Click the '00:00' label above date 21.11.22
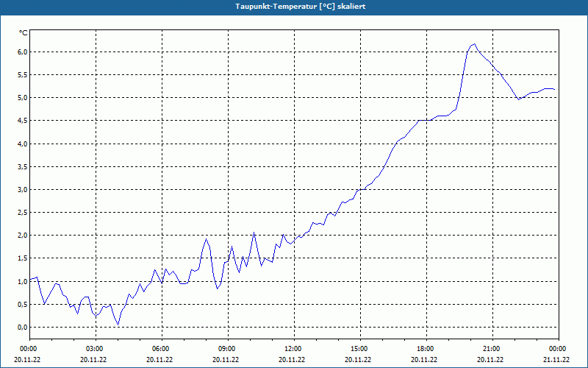The image size is (588, 368). tap(559, 349)
